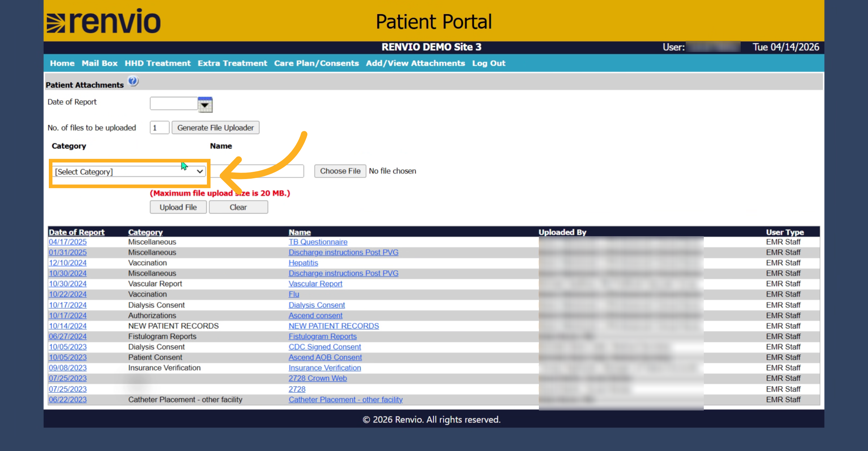The image size is (868, 451).
Task: Click the 06/27/2024 date link
Action: (x=68, y=337)
